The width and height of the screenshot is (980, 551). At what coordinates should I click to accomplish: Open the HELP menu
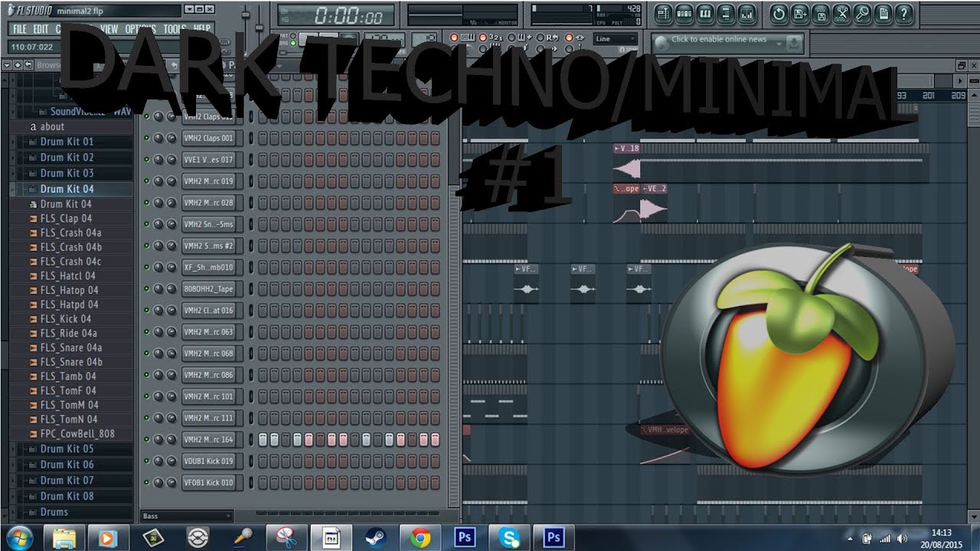pyautogui.click(x=202, y=29)
